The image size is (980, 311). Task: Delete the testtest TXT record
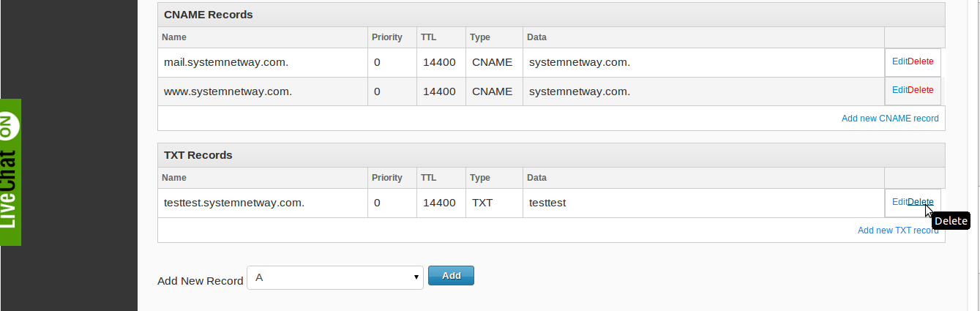click(x=921, y=202)
